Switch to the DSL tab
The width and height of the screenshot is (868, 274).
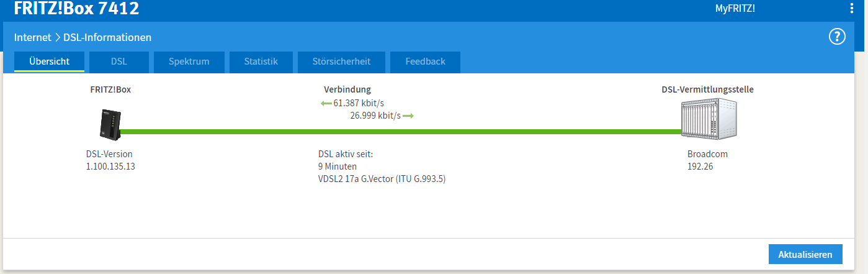click(x=119, y=62)
